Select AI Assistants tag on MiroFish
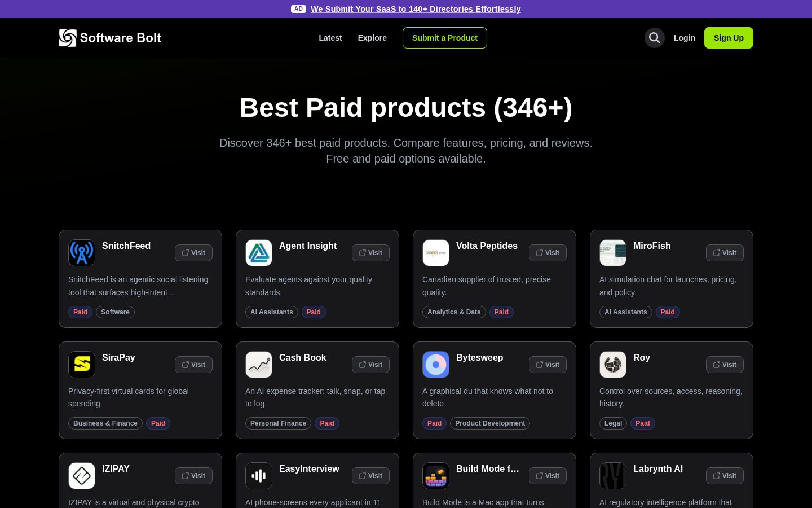Viewport: 812px width, 508px height. [626, 312]
